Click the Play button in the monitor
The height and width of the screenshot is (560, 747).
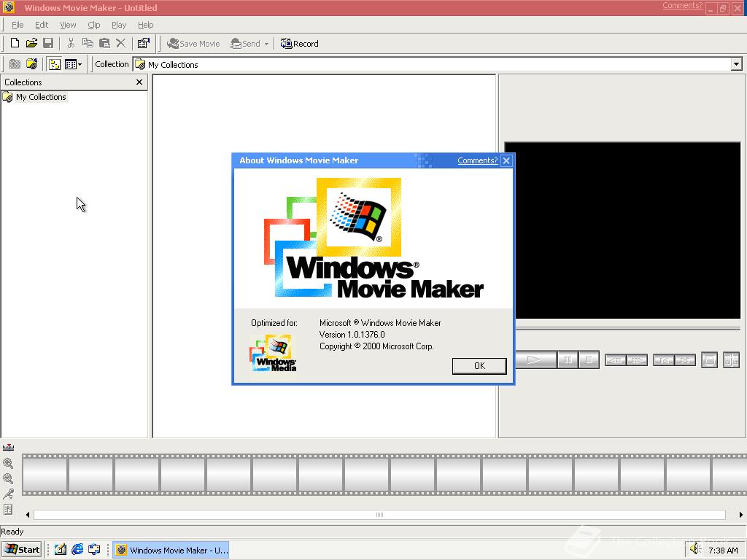534,360
